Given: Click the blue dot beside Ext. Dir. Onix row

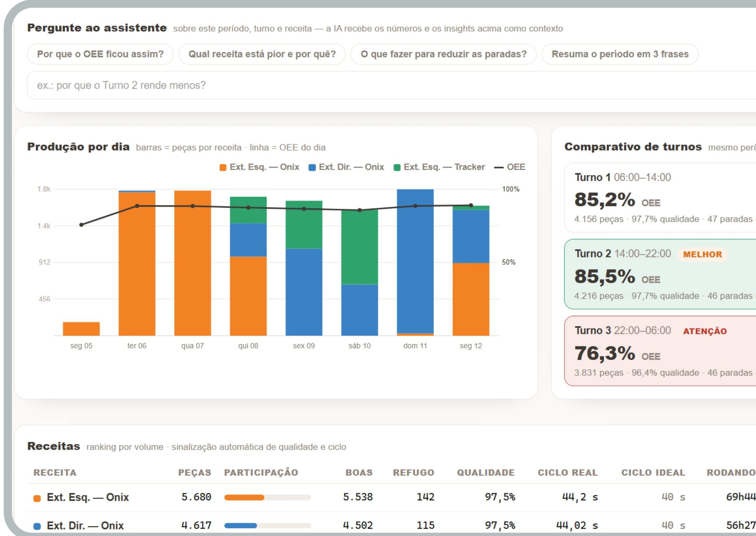Looking at the screenshot, I should pos(37,526).
